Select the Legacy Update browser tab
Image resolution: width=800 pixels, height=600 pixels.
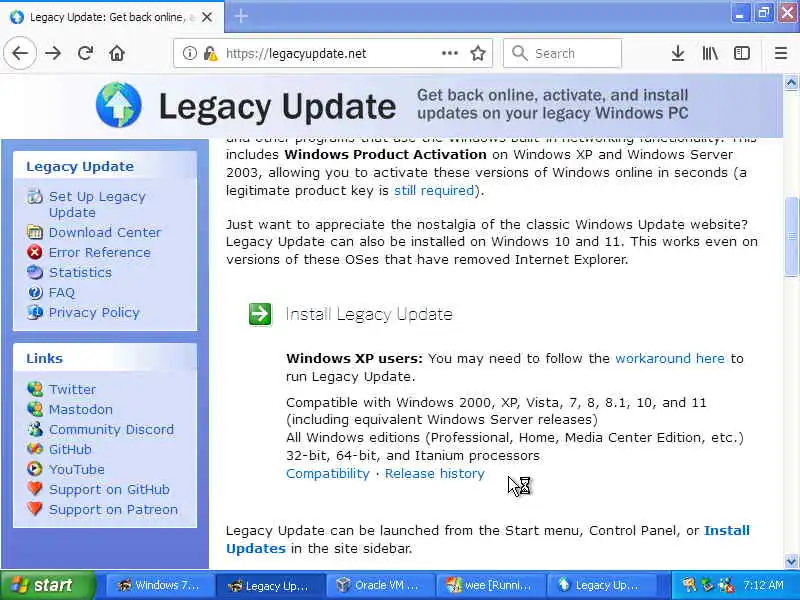112,17
